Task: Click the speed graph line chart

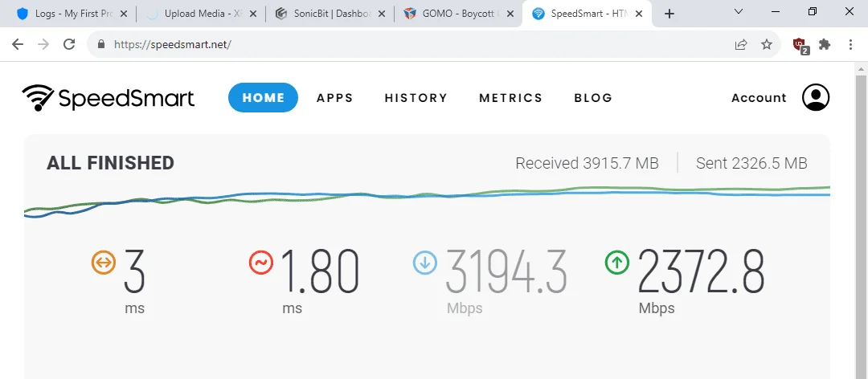Action: [x=427, y=202]
